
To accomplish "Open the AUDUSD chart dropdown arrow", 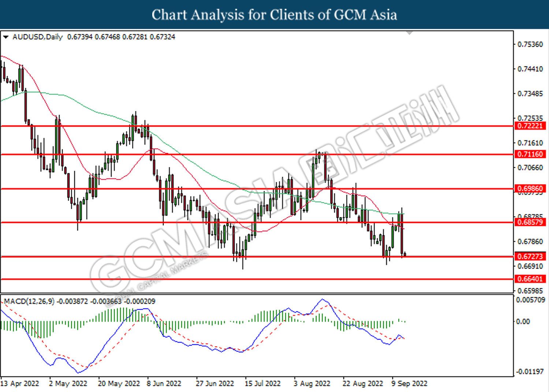I will coord(5,37).
